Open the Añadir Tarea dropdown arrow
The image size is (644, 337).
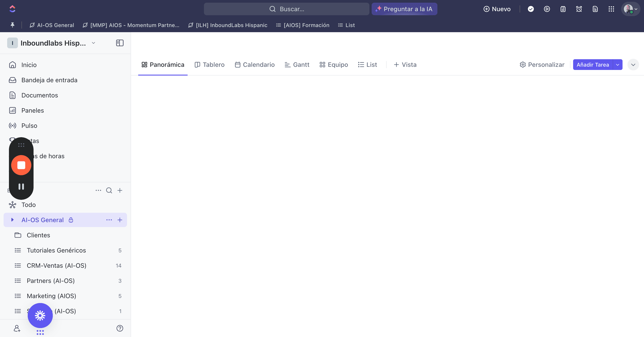tap(617, 65)
